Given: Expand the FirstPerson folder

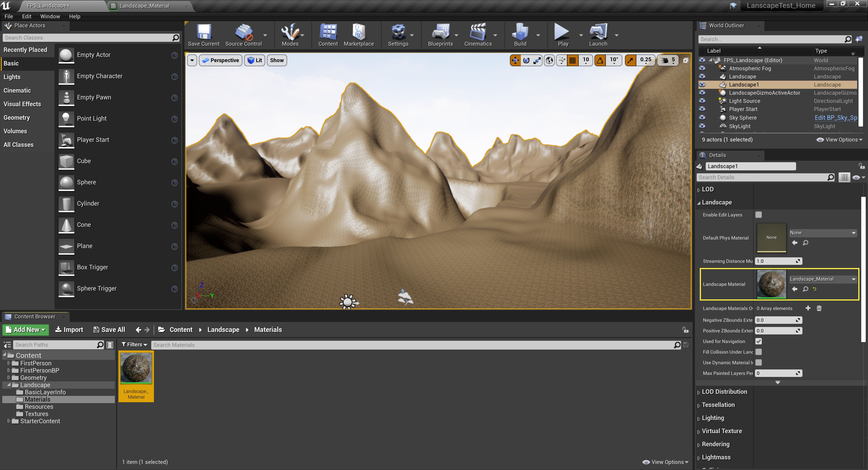Looking at the screenshot, I should coord(8,363).
